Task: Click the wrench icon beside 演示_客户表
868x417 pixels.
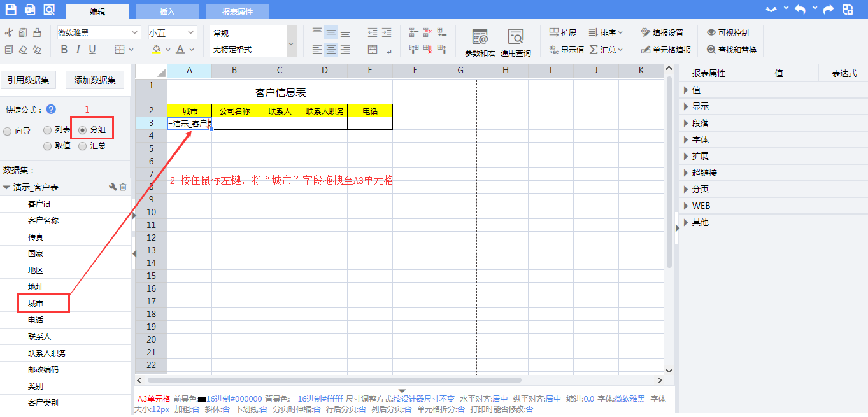Action: (113, 187)
